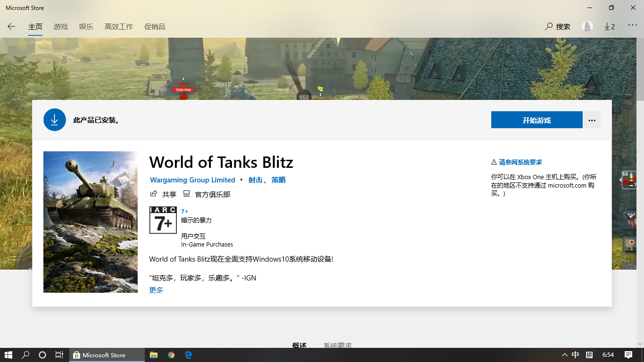
Task: Open the 7+ rating link
Action: coord(185,212)
